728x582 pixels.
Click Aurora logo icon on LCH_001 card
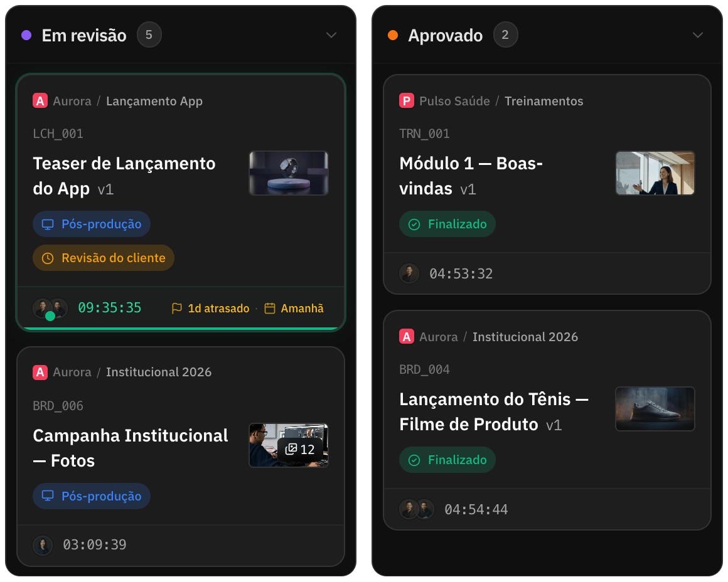pos(40,101)
